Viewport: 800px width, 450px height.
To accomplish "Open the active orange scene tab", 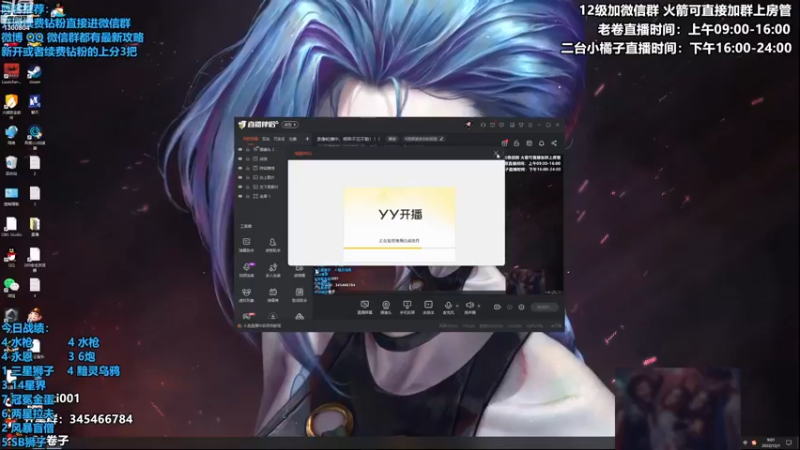I will point(250,139).
